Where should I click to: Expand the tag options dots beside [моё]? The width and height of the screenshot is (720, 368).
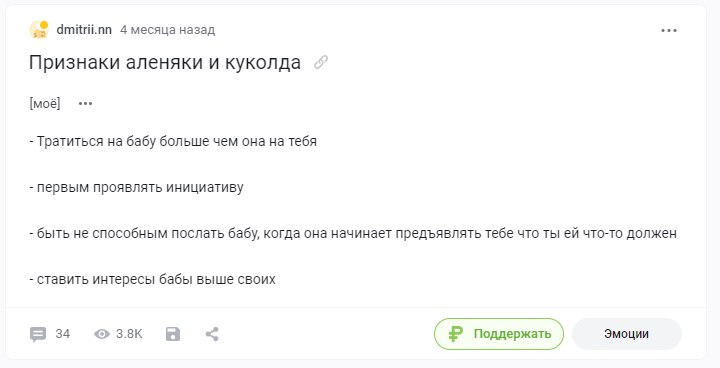[85, 103]
